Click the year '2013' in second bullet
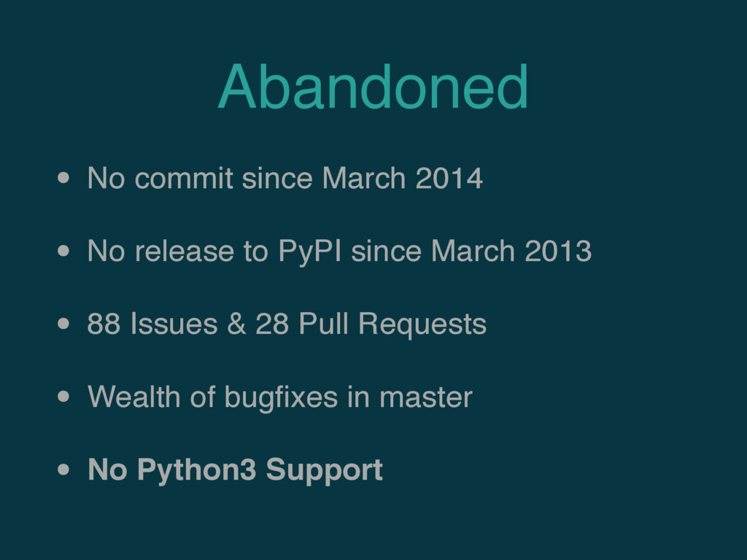This screenshot has width=747, height=560. point(558,251)
